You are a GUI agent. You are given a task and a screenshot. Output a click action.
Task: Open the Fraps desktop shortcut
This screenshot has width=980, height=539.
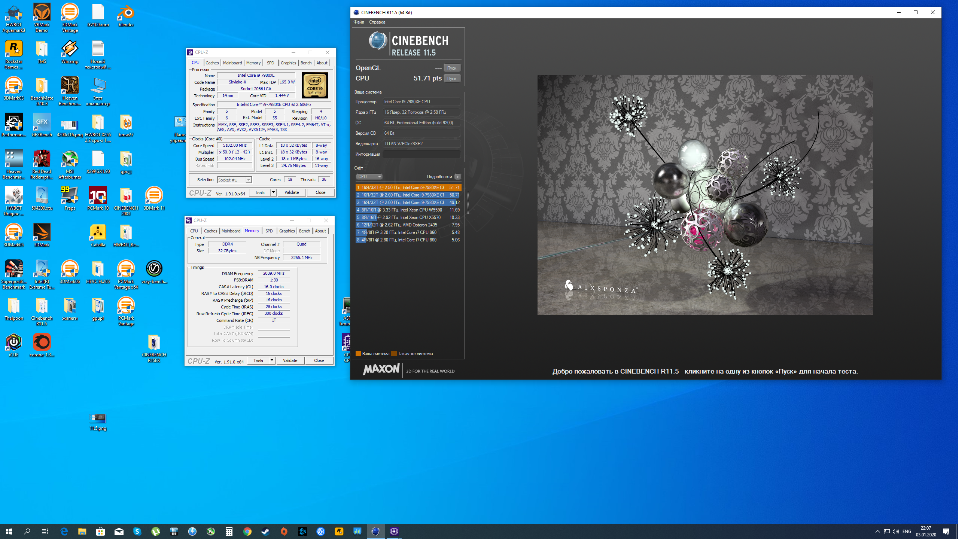tap(70, 198)
